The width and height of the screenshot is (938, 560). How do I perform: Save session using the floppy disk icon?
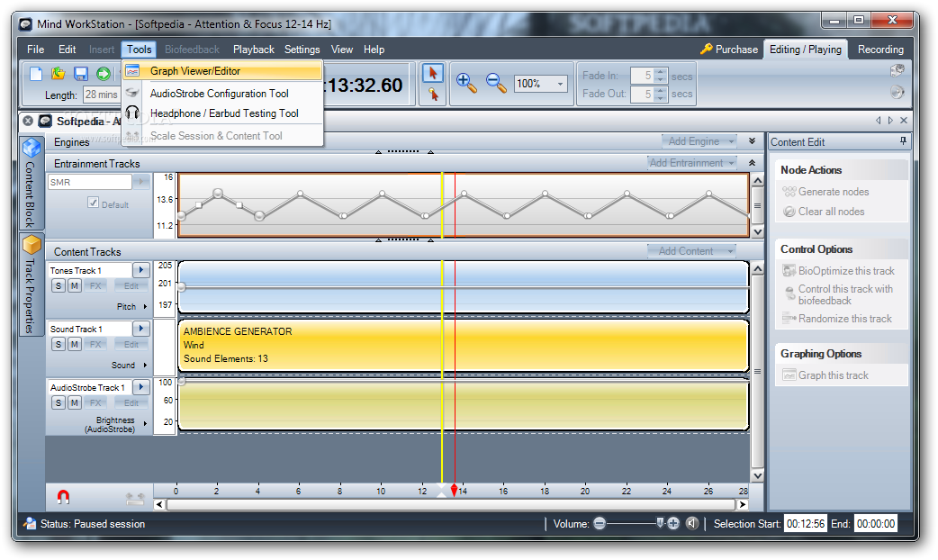(81, 73)
